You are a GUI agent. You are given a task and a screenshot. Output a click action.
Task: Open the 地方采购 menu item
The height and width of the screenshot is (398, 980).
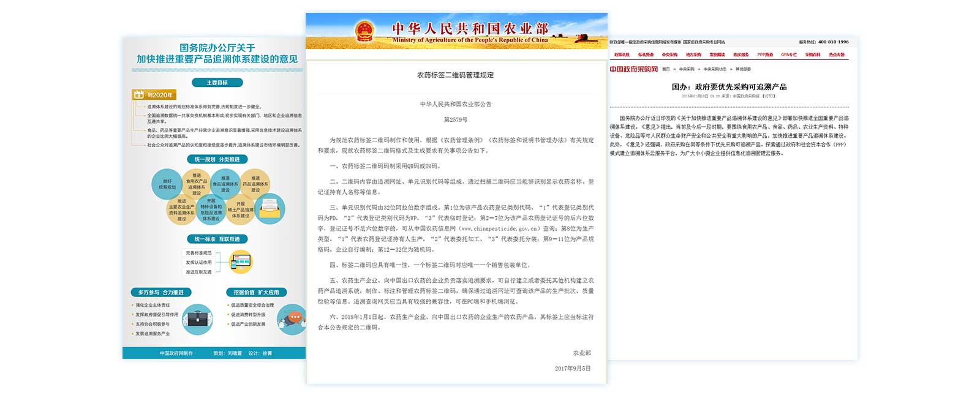point(693,54)
